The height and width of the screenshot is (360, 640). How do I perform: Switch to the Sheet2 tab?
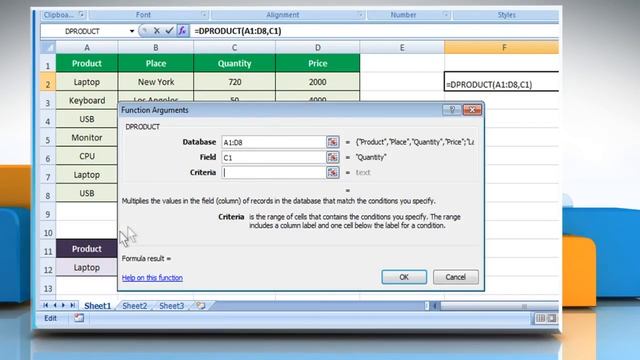click(135, 306)
